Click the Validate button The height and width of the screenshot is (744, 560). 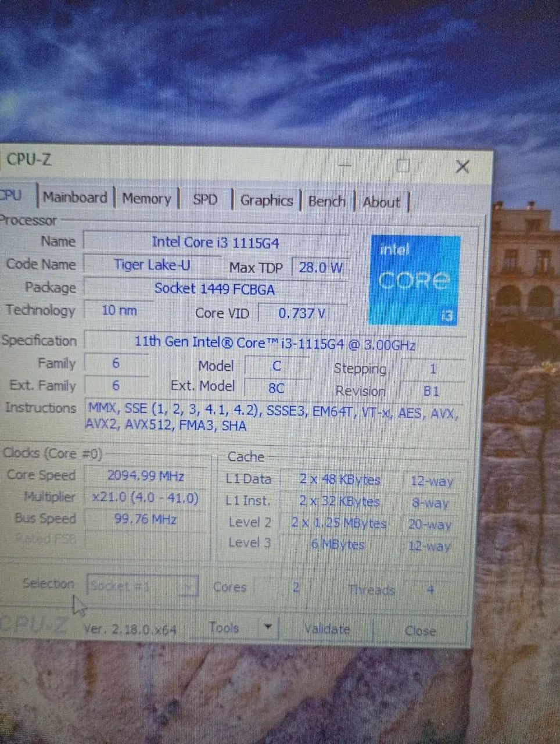coord(327,629)
